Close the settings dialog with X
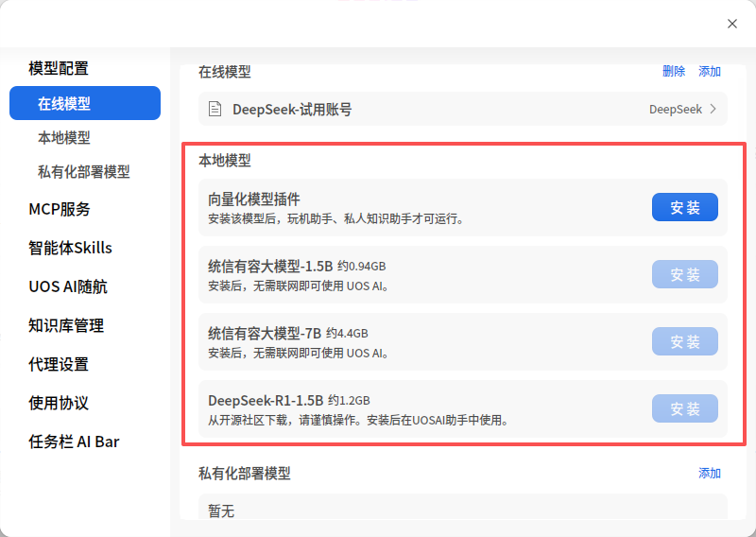The height and width of the screenshot is (537, 756). tap(731, 24)
